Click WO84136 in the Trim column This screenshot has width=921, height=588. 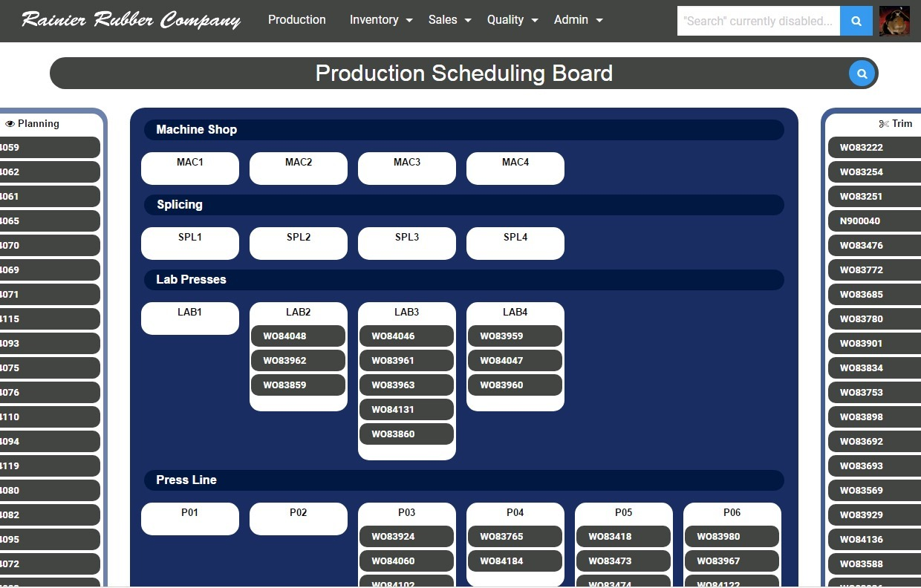875,540
